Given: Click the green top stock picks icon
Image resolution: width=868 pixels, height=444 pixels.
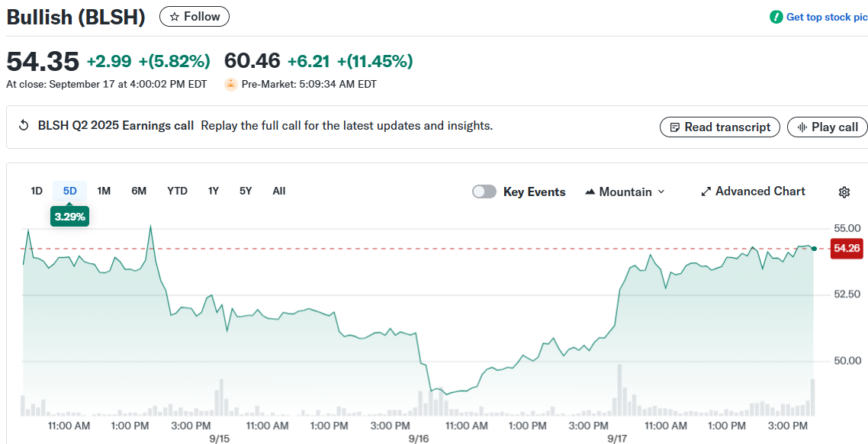Looking at the screenshot, I should click(776, 17).
